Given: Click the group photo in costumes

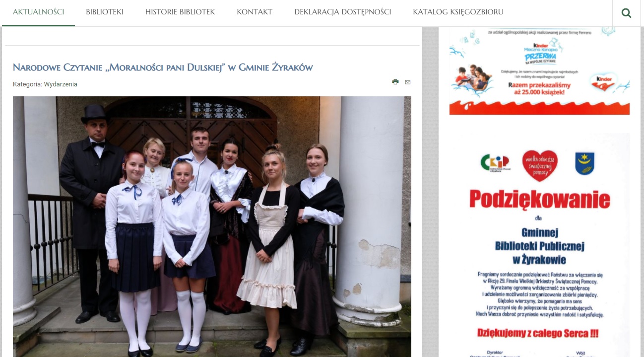Looking at the screenshot, I should (x=212, y=226).
